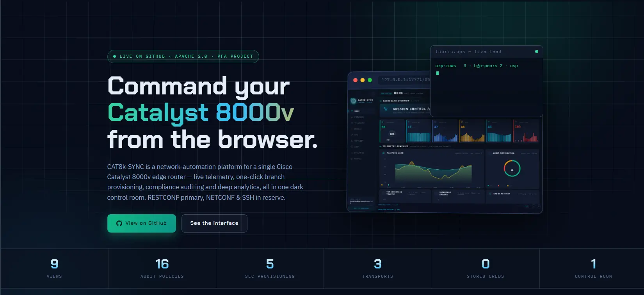This screenshot has width=644, height=295.
Task: Click the TELEMETRY GRAPHICS heading in mockup
Action: point(395,146)
